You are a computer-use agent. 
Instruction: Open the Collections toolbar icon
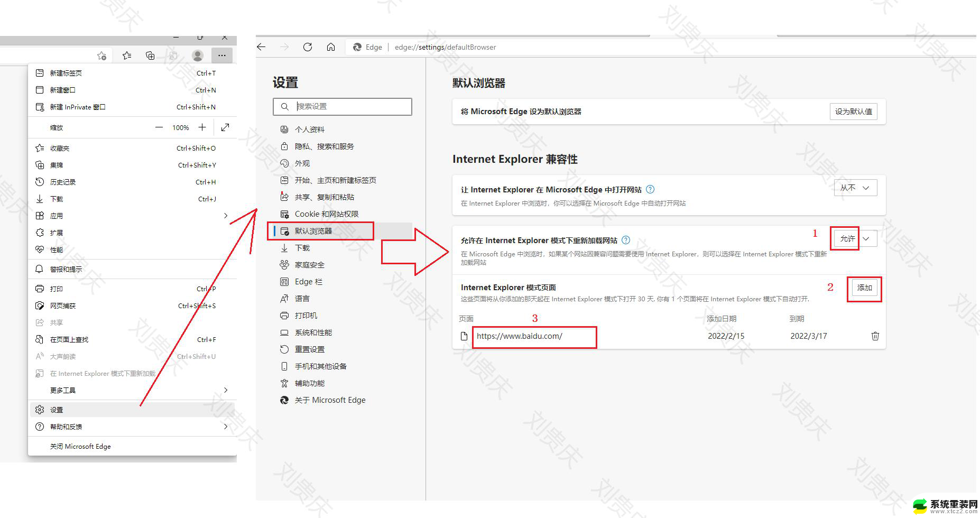(150, 55)
